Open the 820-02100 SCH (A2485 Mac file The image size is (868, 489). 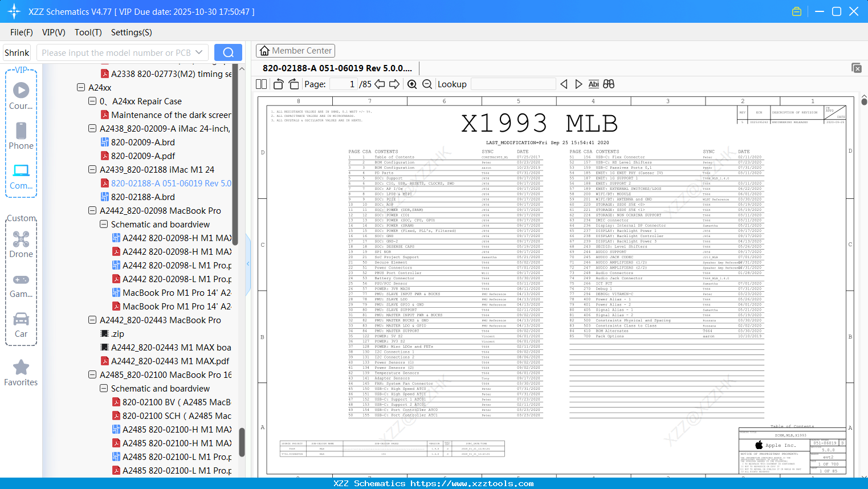[172, 416]
